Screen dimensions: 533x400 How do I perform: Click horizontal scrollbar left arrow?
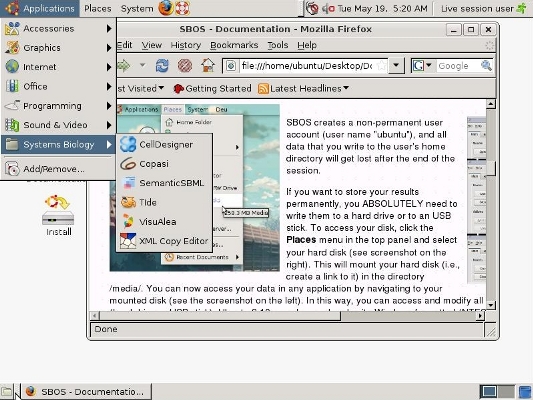click(x=94, y=316)
